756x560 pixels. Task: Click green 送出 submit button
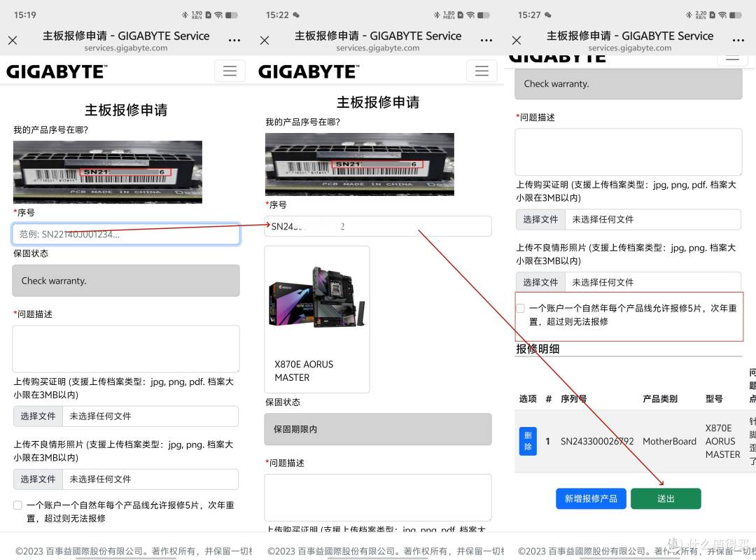[666, 498]
